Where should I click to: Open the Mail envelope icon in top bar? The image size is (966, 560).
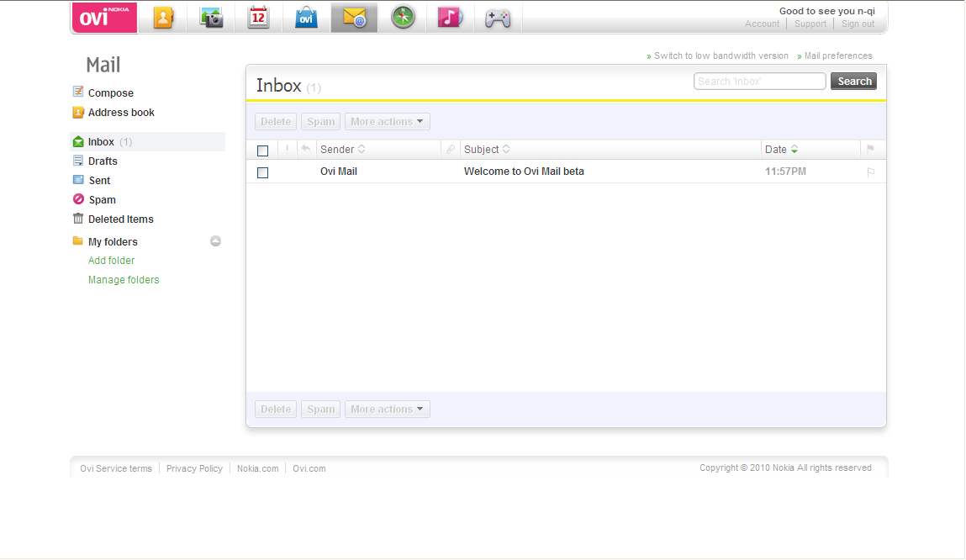pos(354,18)
